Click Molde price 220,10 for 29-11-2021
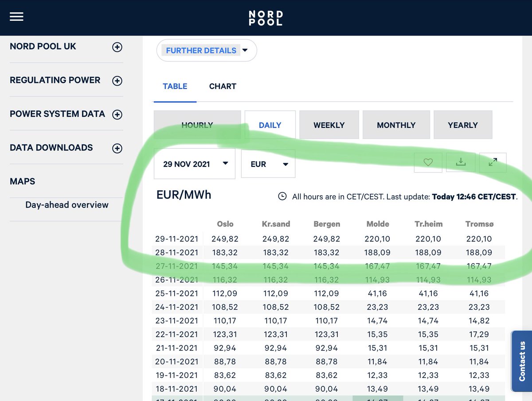The height and width of the screenshot is (401, 532). point(378,239)
